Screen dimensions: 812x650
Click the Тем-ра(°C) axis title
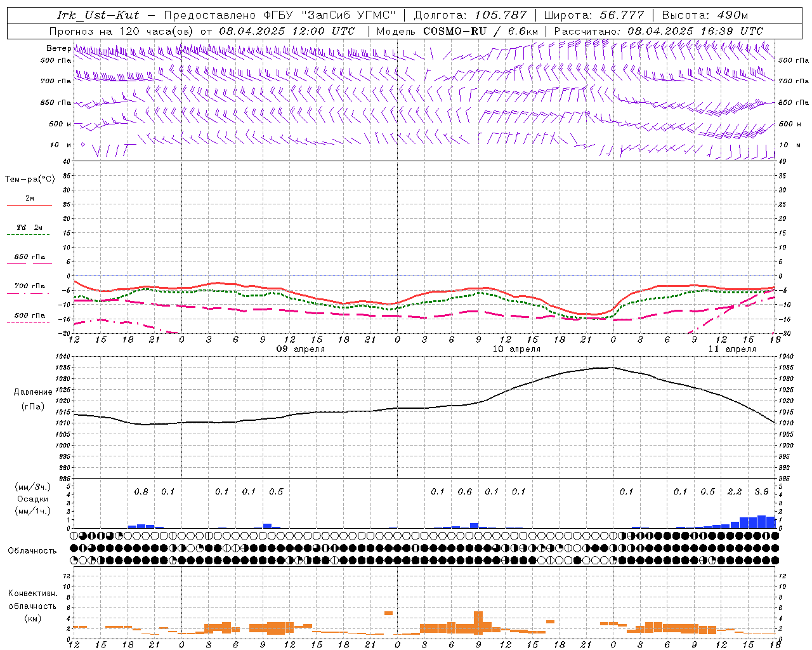30,180
